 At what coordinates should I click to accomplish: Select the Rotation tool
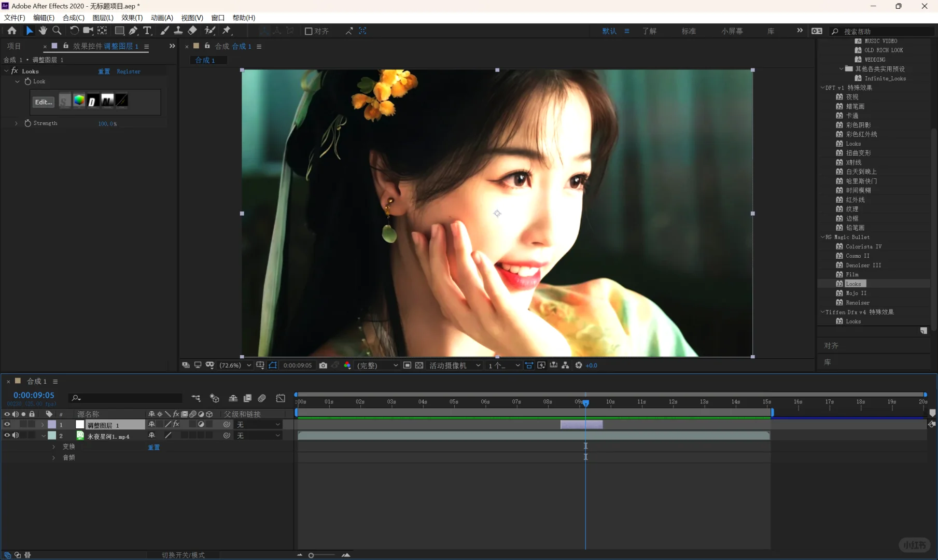pyautogui.click(x=74, y=31)
